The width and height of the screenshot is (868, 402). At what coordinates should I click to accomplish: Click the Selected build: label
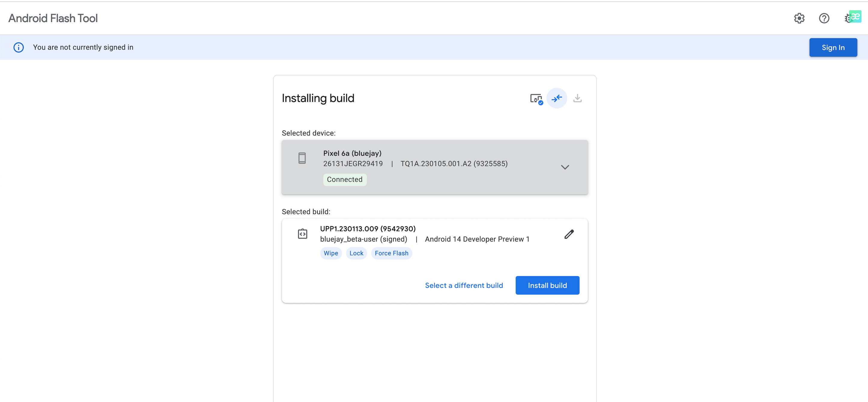click(x=306, y=212)
